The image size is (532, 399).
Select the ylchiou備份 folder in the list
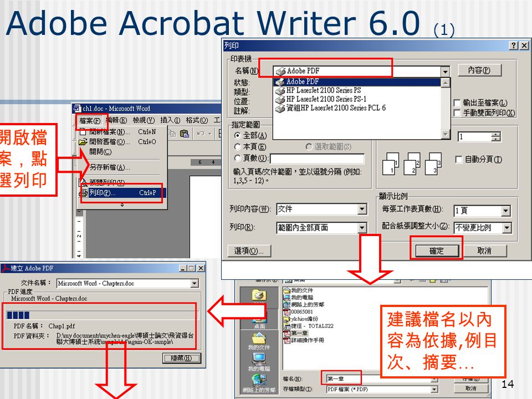click(x=301, y=319)
